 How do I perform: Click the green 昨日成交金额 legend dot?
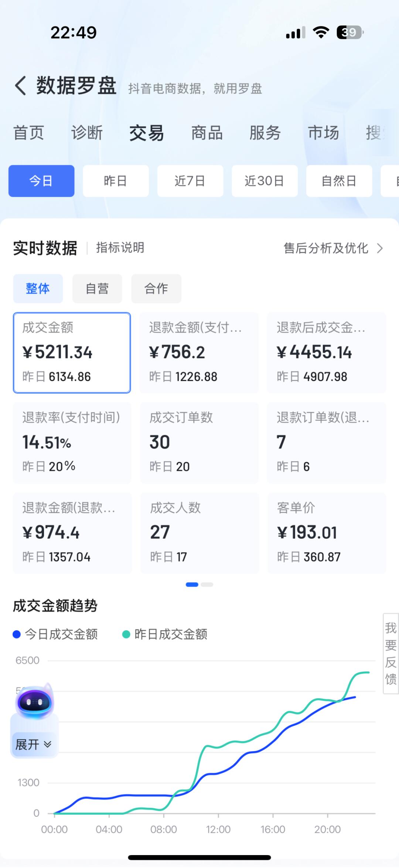(x=126, y=634)
